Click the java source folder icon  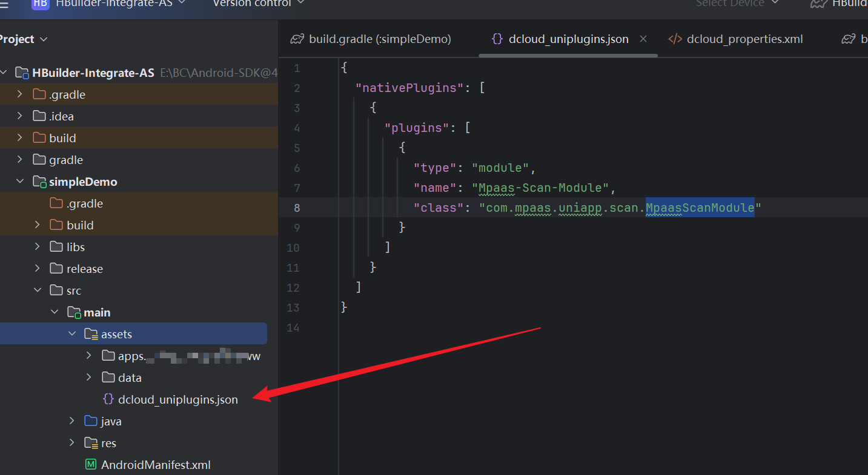[91, 421]
